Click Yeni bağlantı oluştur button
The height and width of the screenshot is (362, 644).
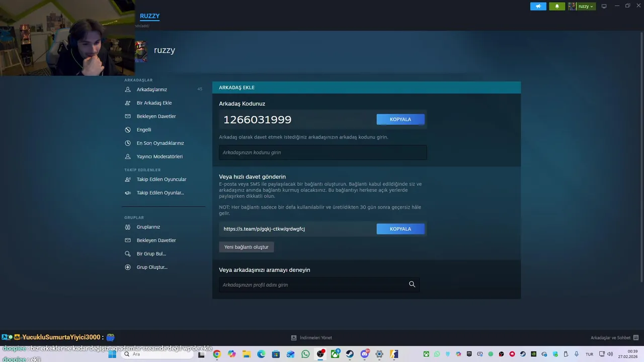[x=247, y=247]
